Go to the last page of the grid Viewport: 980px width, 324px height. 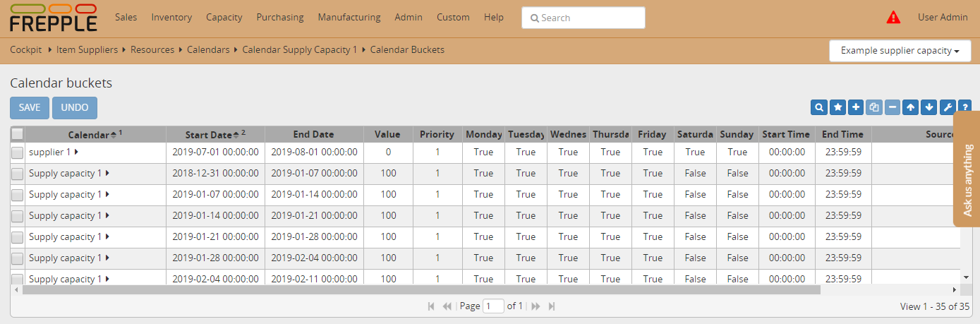click(x=552, y=306)
